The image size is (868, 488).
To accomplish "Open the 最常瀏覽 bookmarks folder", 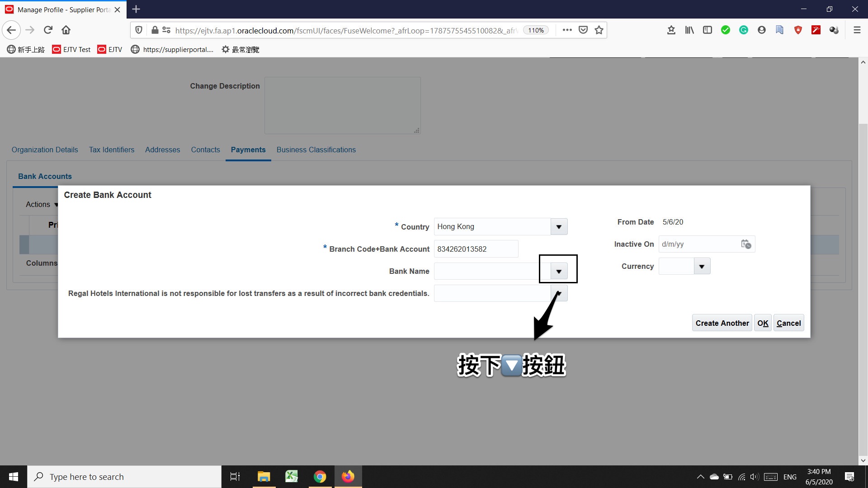I will [240, 50].
